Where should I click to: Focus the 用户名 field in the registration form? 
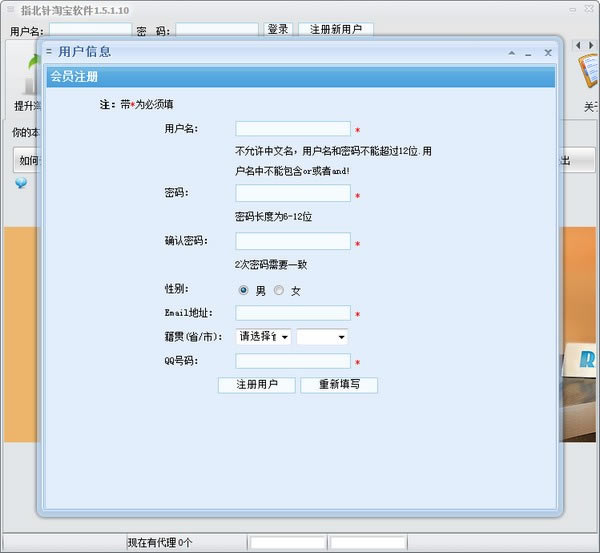click(x=293, y=129)
